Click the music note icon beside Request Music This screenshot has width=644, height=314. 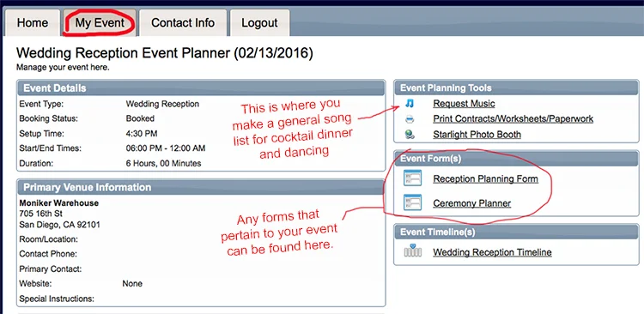(410, 104)
